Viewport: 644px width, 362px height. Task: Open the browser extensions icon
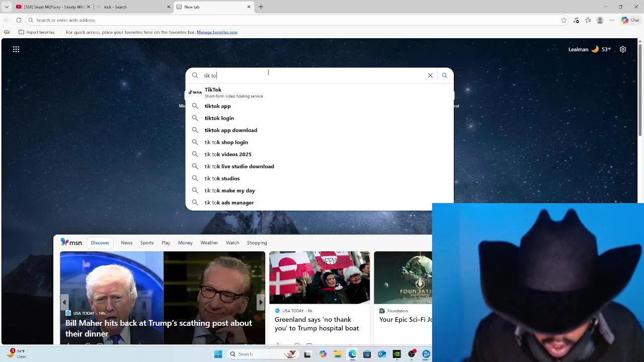point(576,20)
